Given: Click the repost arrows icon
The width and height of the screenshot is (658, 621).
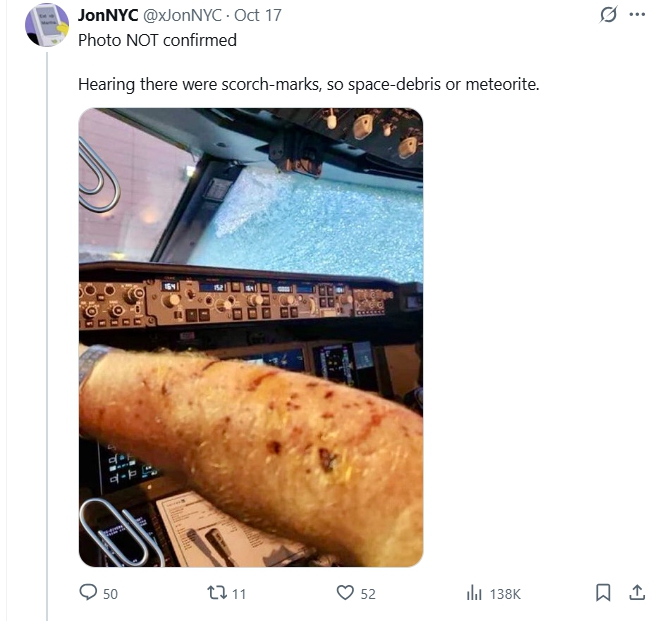Looking at the screenshot, I should (x=217, y=592).
